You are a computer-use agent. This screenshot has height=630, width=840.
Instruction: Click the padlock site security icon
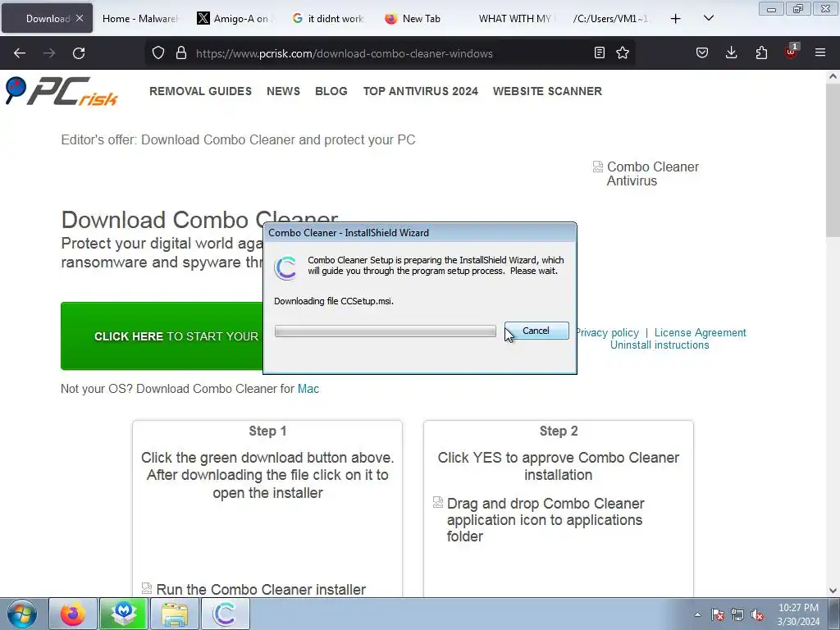[181, 52]
